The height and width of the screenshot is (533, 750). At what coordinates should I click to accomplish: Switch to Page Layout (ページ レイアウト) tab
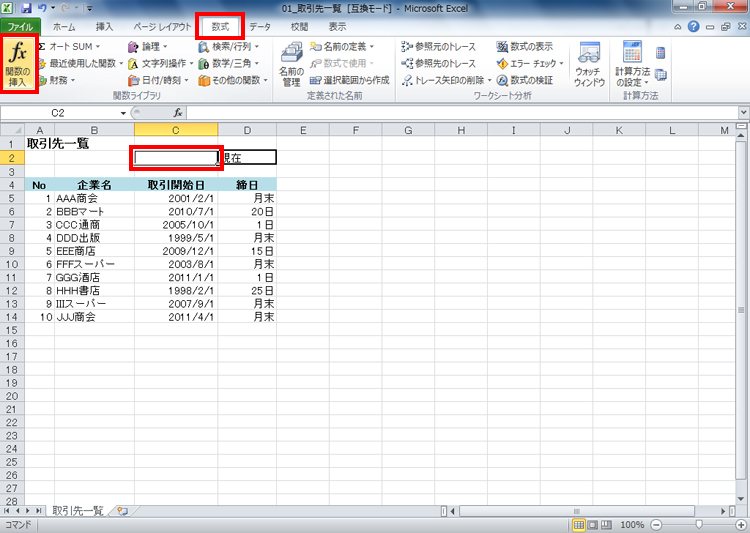(162, 27)
